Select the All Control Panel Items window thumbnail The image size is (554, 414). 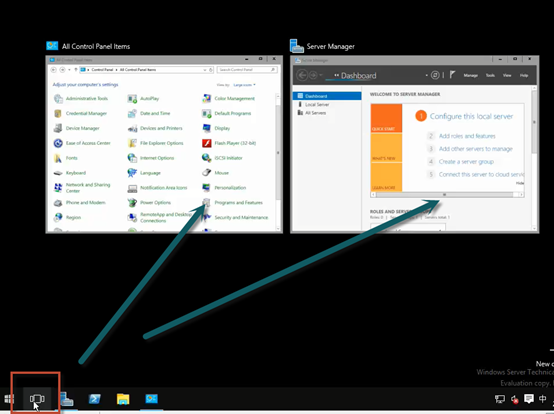pyautogui.click(x=164, y=144)
